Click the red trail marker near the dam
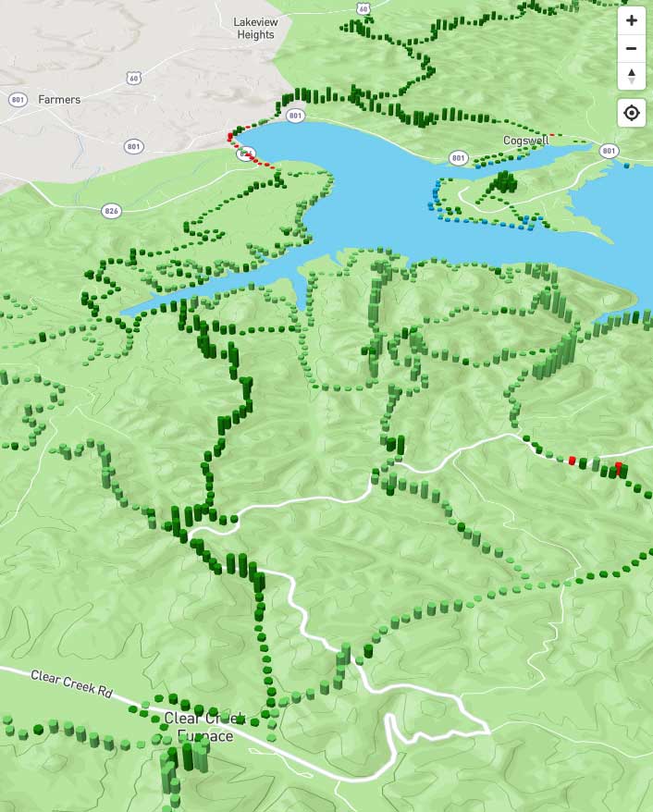The width and height of the screenshot is (653, 812). coord(230,137)
